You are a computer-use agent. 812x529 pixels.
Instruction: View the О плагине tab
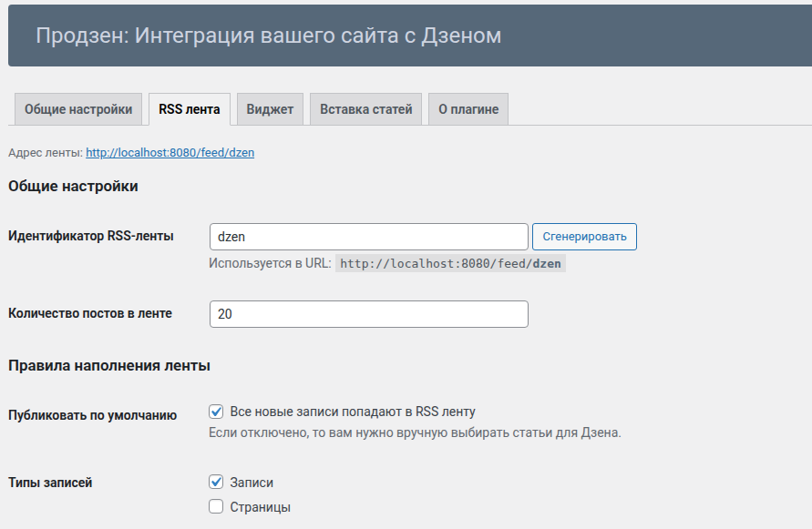coord(468,108)
